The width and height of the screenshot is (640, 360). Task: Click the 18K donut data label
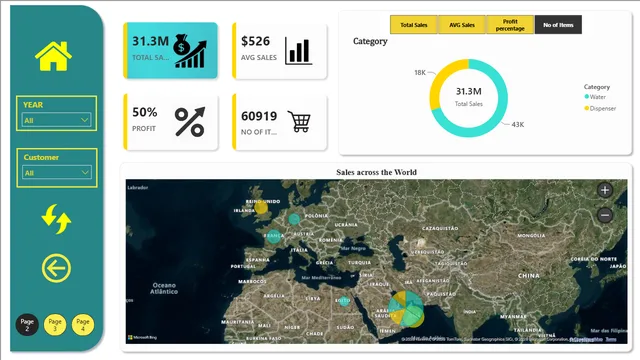pos(420,73)
